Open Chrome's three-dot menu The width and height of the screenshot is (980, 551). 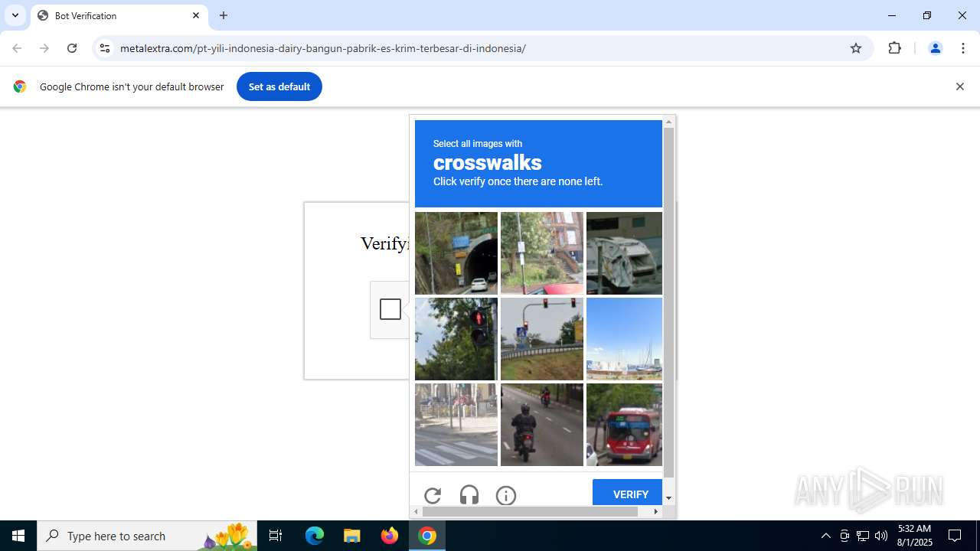pyautogui.click(x=962, y=48)
